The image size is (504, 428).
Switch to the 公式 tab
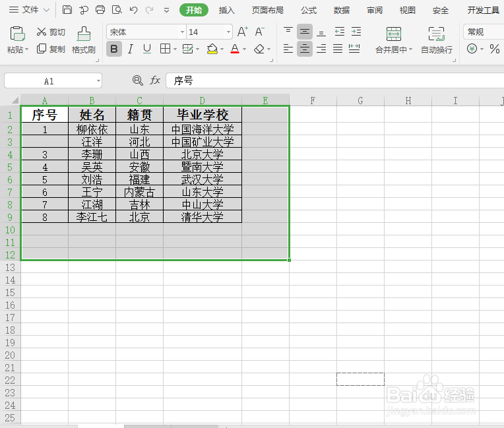click(x=309, y=11)
